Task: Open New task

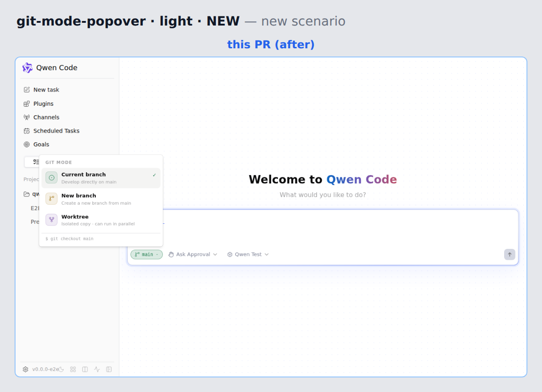Action: click(x=68, y=90)
